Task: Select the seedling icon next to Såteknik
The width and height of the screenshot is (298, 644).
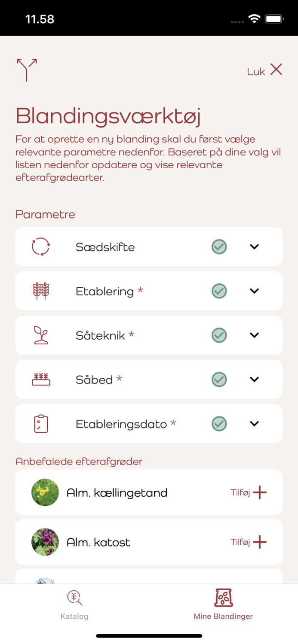Action: (41, 335)
